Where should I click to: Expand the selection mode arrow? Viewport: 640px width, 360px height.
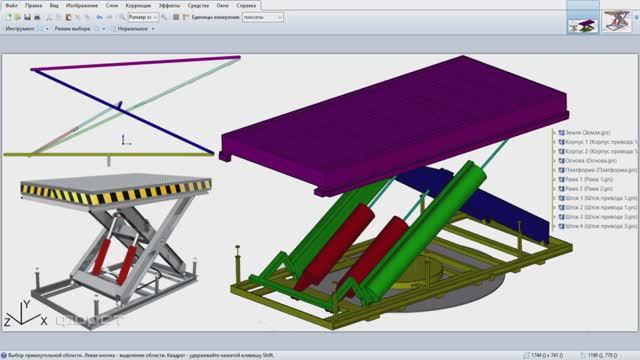pyautogui.click(x=104, y=29)
